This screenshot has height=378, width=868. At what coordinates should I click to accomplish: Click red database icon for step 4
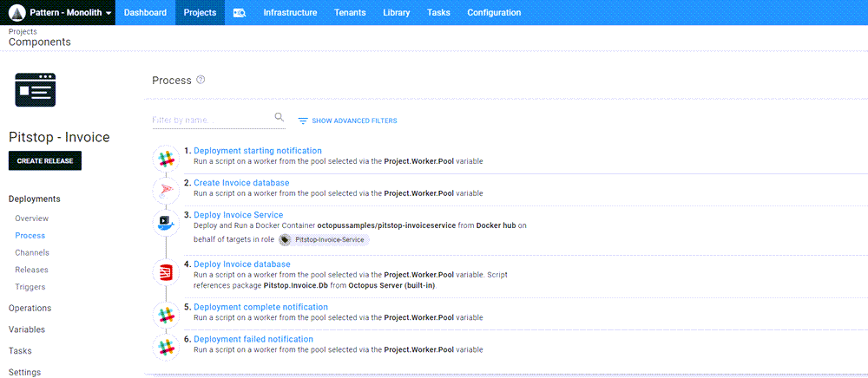[x=165, y=273]
